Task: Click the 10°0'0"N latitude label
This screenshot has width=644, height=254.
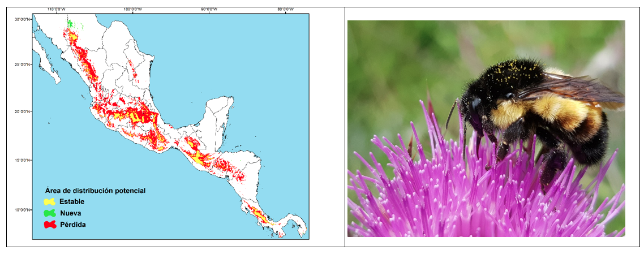Action: [23, 209]
